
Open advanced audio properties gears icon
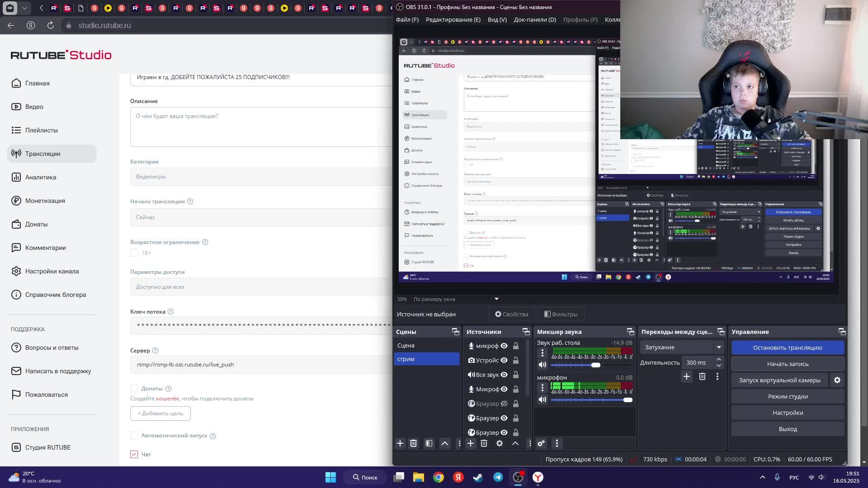[x=541, y=444]
